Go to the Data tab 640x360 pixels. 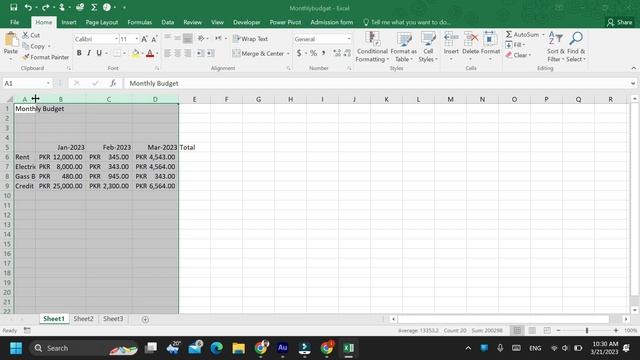[x=167, y=22]
